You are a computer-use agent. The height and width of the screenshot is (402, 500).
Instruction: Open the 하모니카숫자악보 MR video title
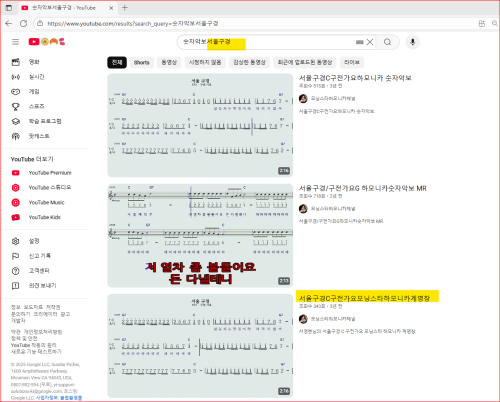click(363, 188)
